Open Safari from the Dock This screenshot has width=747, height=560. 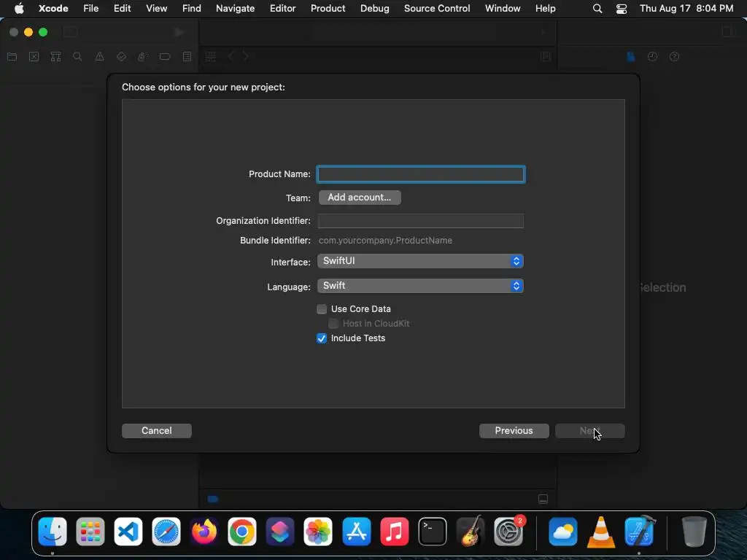point(166,532)
